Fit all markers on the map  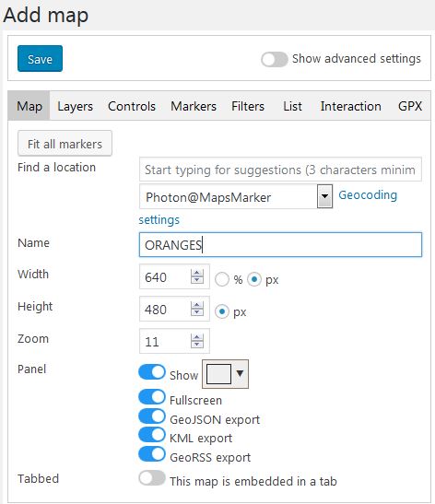coord(65,144)
